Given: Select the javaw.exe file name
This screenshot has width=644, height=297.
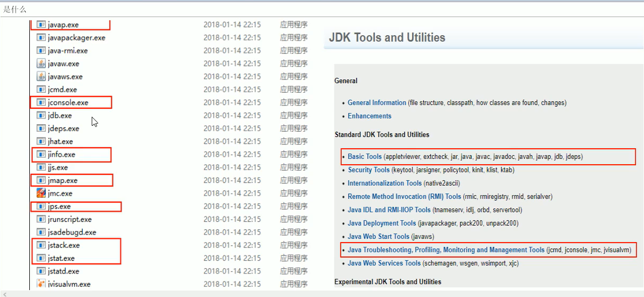Looking at the screenshot, I should (x=63, y=63).
